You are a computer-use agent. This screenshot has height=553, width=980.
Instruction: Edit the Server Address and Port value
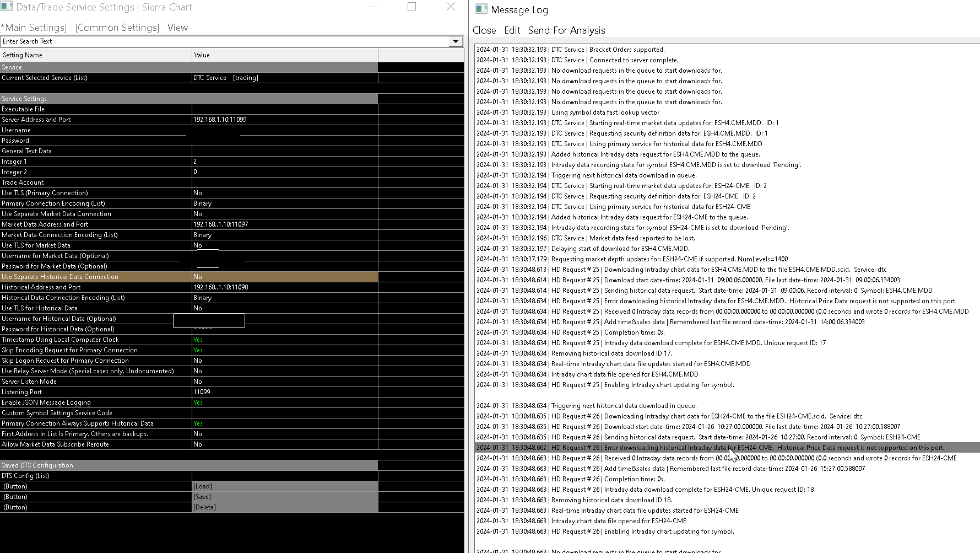click(285, 120)
